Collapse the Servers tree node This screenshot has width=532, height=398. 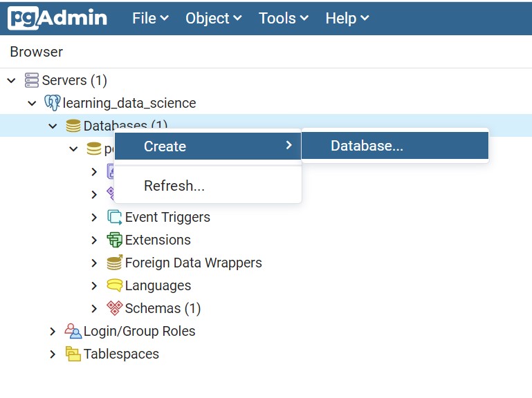click(11, 80)
